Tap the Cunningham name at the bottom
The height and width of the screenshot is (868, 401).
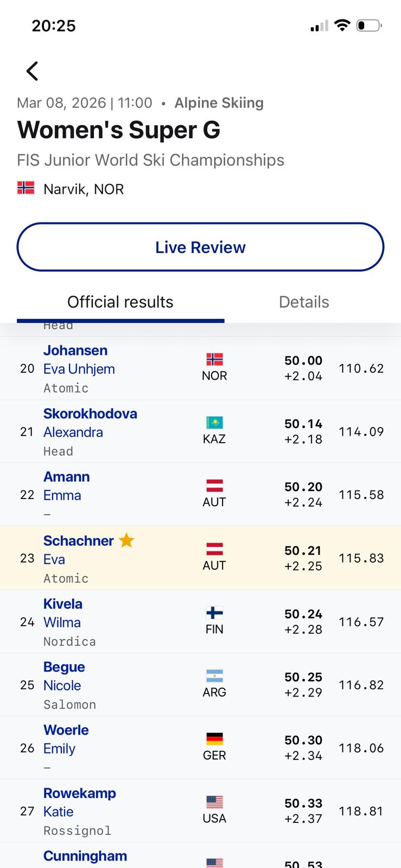click(x=85, y=856)
